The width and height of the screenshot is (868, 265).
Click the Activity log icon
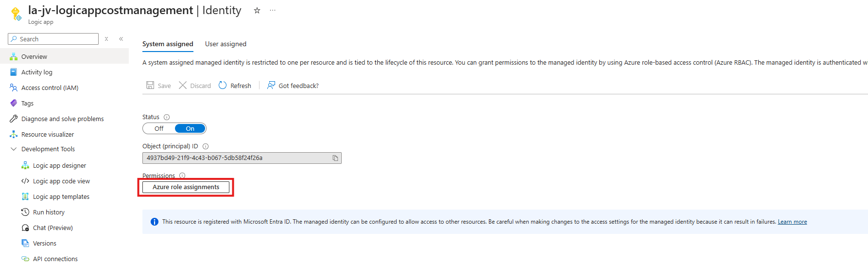coord(14,72)
